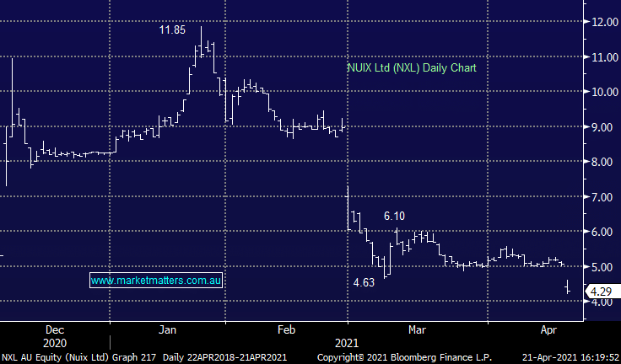Viewport: 621px width, 364px height.
Task: Click the Apr month label
Action: point(548,329)
